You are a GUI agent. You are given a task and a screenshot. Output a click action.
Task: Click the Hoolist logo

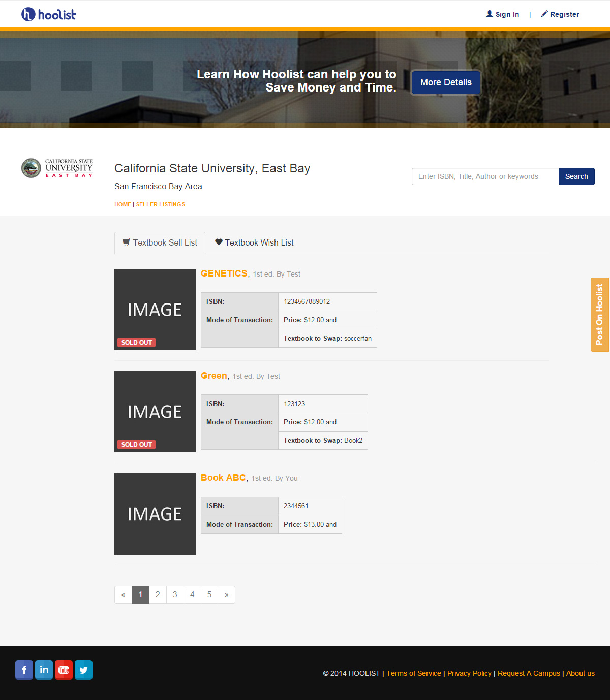48,14
